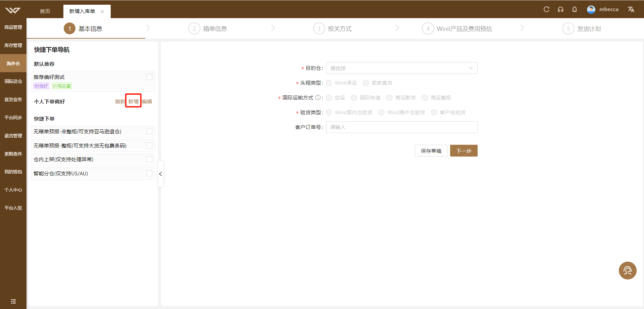Open 索赔查件 in sidebar
The width and height of the screenshot is (644, 309).
pyautogui.click(x=13, y=154)
